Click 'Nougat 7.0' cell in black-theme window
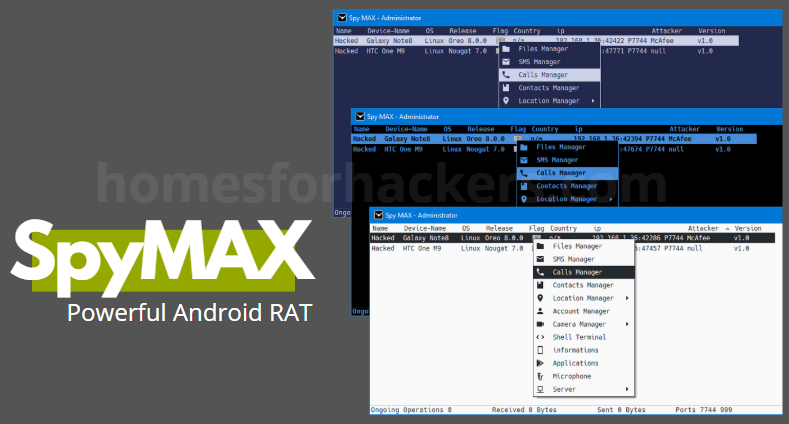 [485, 149]
